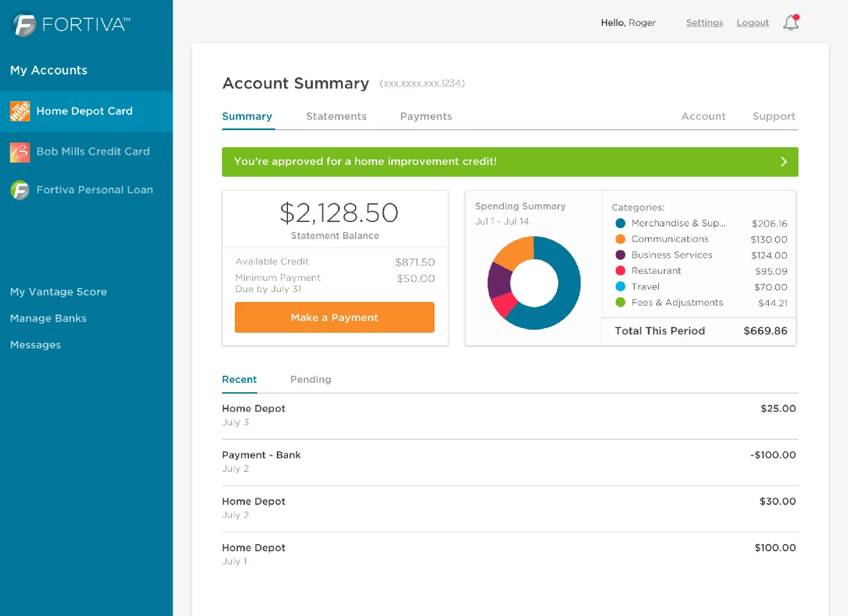Click the Bob Mills Credit Card icon
Viewport: 848px width, 616px height.
(x=19, y=151)
